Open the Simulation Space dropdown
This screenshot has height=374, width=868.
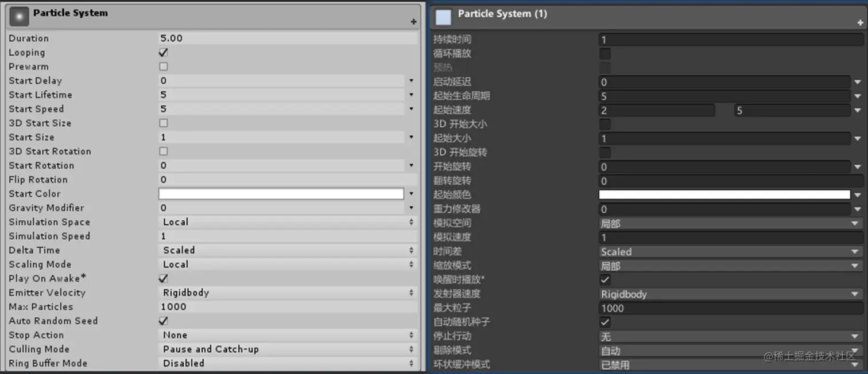tap(287, 222)
